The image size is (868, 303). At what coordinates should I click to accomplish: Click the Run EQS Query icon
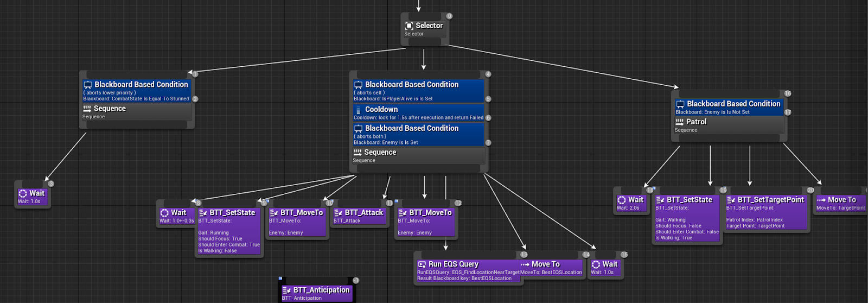422,264
